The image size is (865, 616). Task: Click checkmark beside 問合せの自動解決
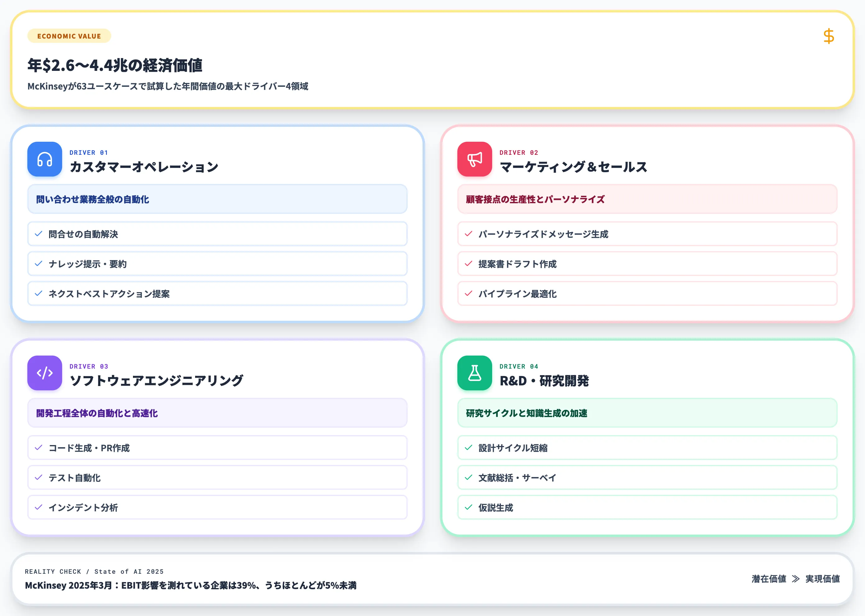coord(38,234)
